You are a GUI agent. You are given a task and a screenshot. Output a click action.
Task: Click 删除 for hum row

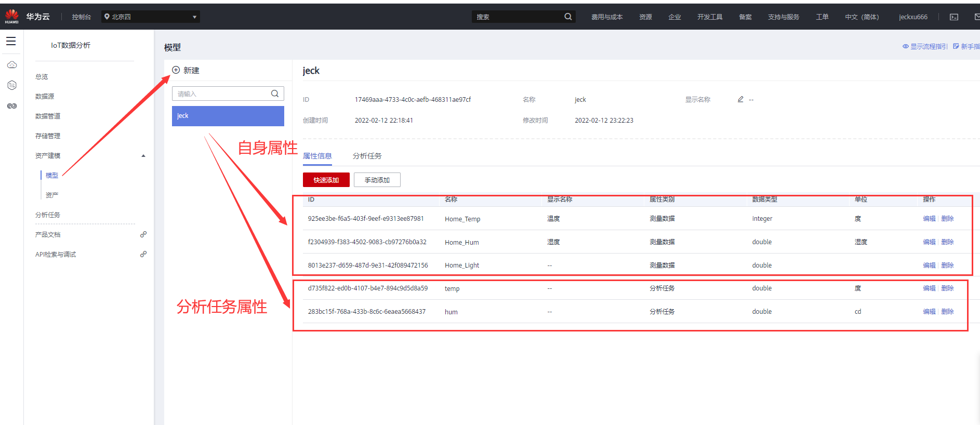(947, 311)
